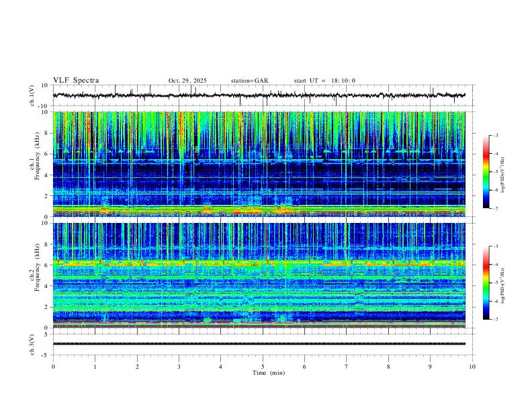Click the ch.1 color bar "log(PSD)" label

coord(502,175)
